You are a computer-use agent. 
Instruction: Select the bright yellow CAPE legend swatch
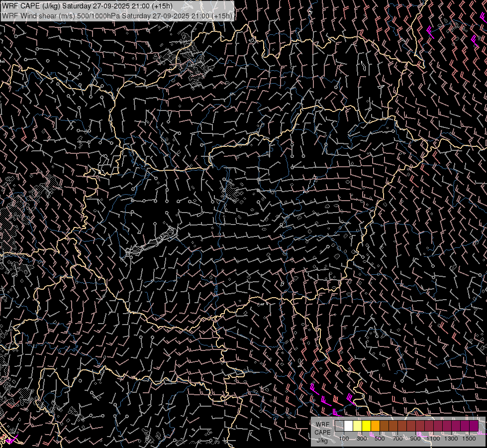tap(367, 426)
